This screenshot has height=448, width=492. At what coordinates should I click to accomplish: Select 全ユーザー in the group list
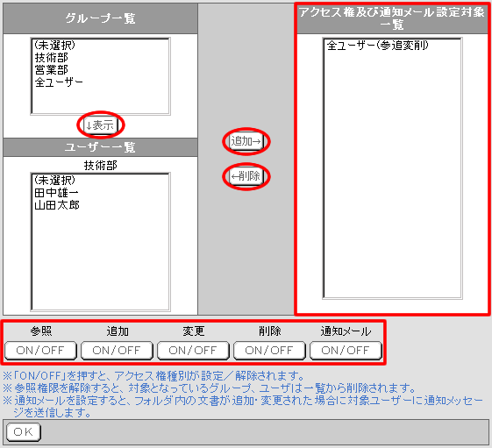coord(100,82)
